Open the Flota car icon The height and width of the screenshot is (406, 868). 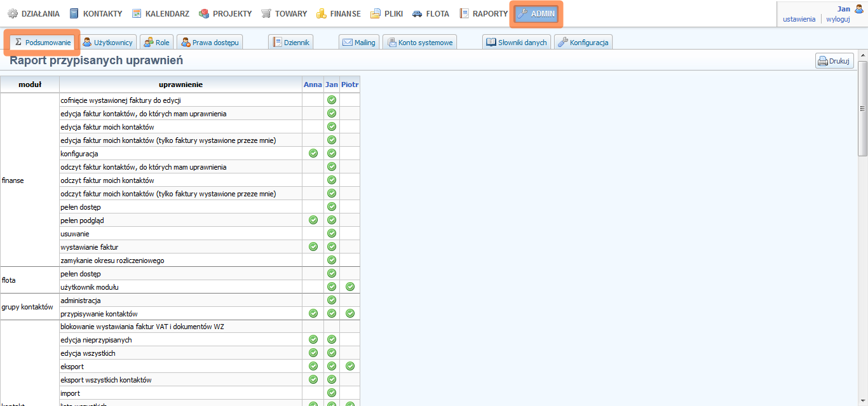coord(417,13)
